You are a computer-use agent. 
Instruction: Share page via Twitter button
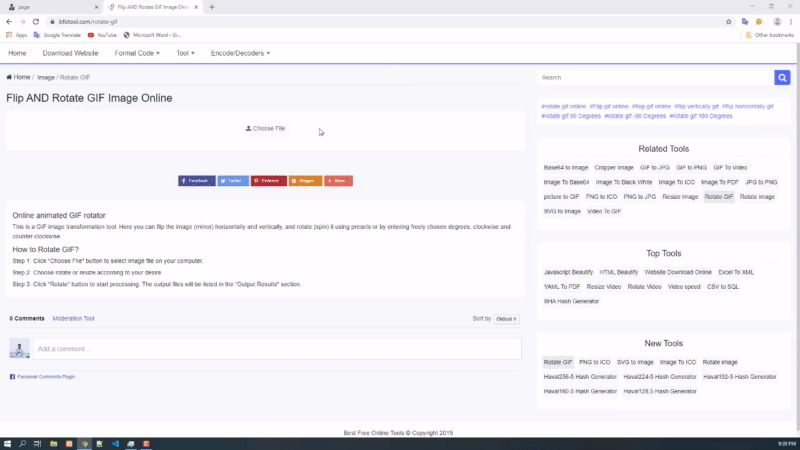[x=233, y=181]
